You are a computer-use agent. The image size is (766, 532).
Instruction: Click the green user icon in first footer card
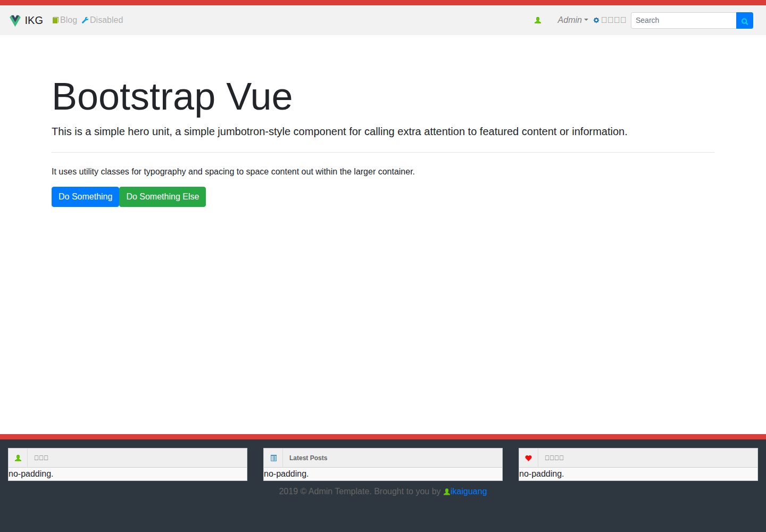18,458
